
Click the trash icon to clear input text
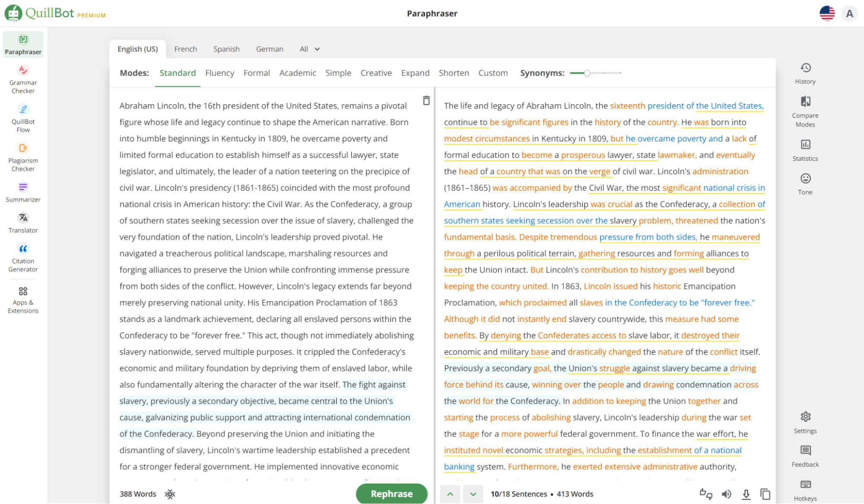[x=426, y=101]
